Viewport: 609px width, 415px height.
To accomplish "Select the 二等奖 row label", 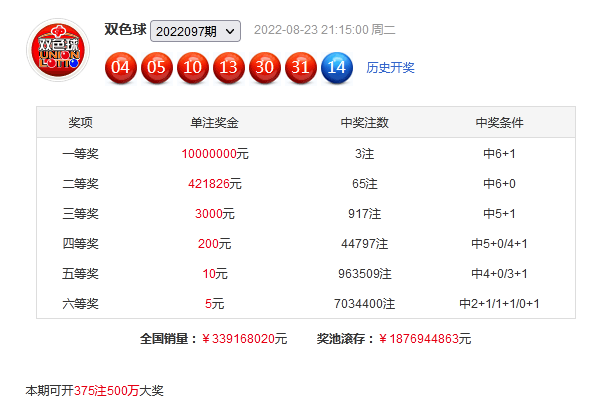I will 80,184.
